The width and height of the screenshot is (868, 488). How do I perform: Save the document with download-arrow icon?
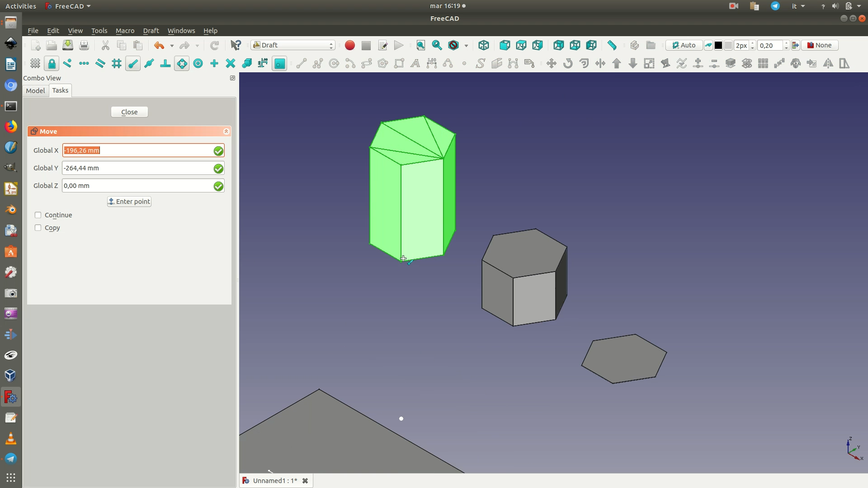[68, 45]
